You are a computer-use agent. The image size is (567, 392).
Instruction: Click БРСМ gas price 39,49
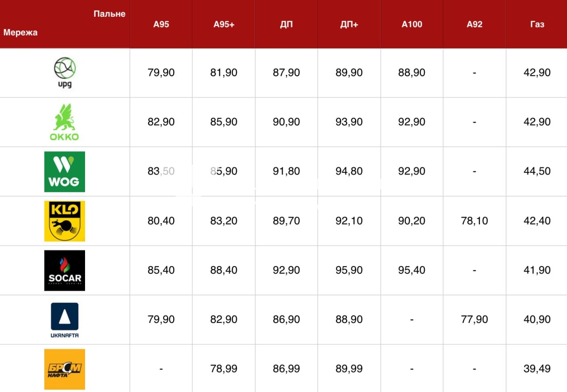point(537,369)
